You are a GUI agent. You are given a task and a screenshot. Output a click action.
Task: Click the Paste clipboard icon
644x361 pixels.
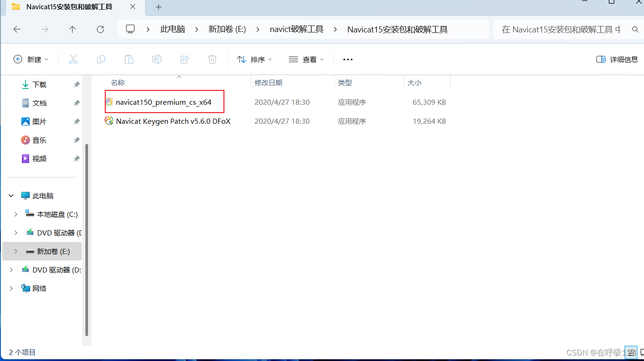(x=129, y=59)
